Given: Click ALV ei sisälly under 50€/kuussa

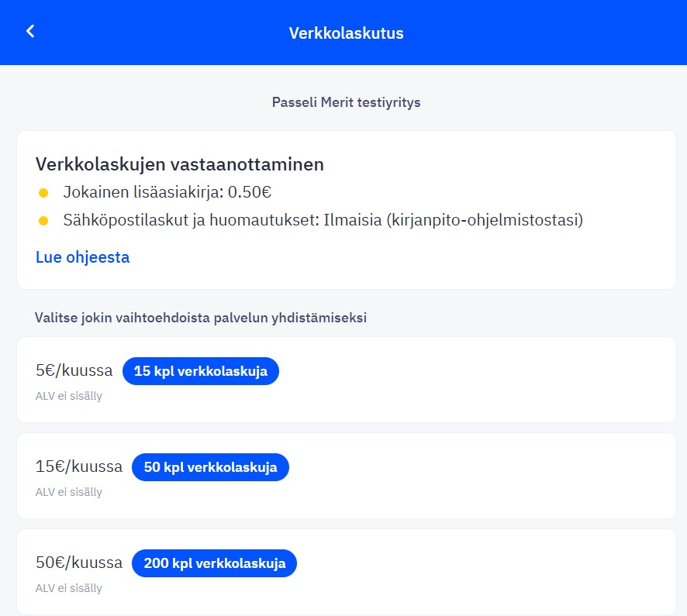Looking at the screenshot, I should coord(69,587).
